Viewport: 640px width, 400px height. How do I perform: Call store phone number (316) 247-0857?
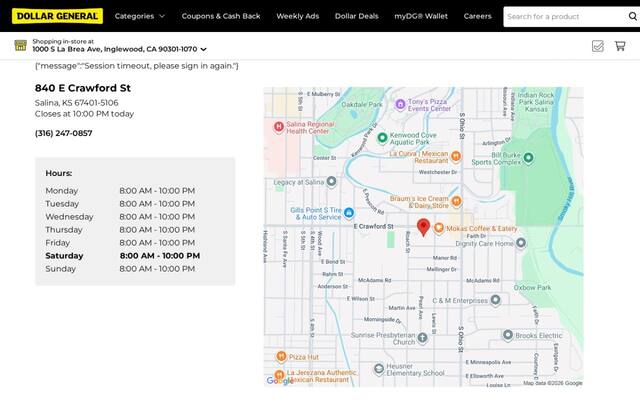64,133
